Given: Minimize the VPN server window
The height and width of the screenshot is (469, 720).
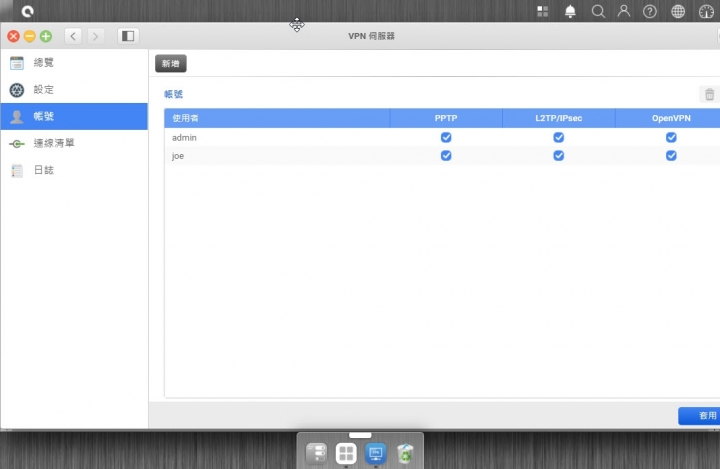Looking at the screenshot, I should pyautogui.click(x=29, y=36).
